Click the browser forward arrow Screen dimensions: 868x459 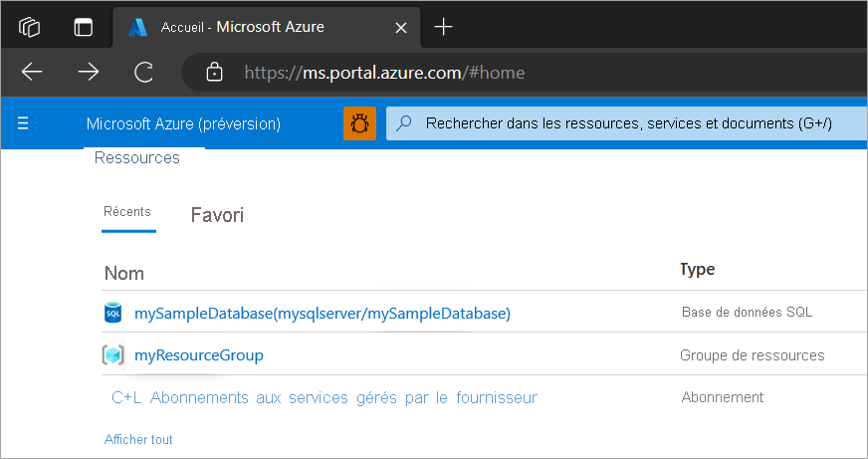[88, 72]
